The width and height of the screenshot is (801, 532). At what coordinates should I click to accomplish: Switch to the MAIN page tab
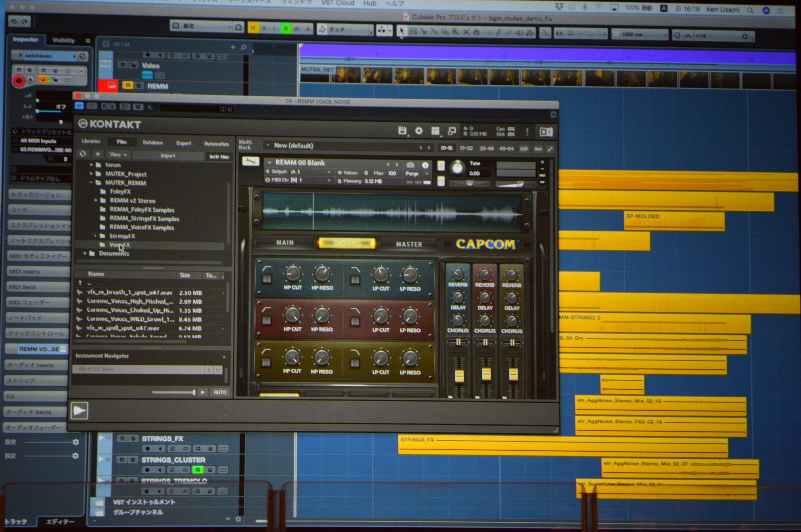(285, 243)
